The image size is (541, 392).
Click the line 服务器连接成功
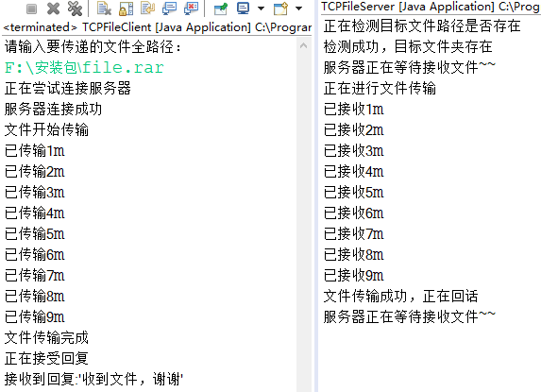[x=53, y=109]
